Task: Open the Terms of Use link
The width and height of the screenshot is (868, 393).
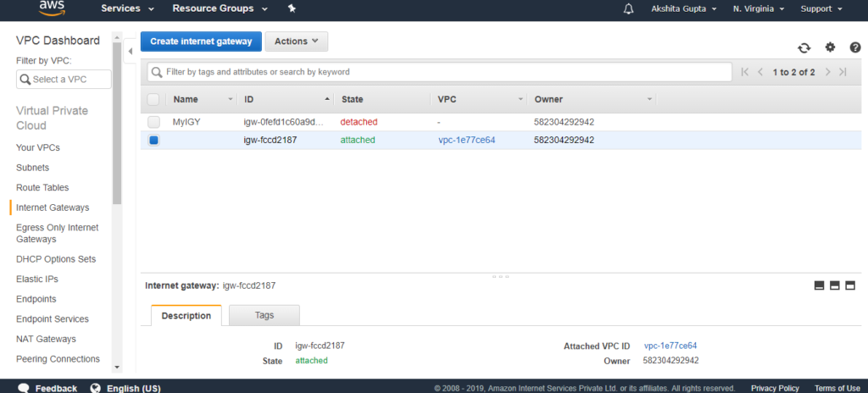Action: [x=837, y=388]
